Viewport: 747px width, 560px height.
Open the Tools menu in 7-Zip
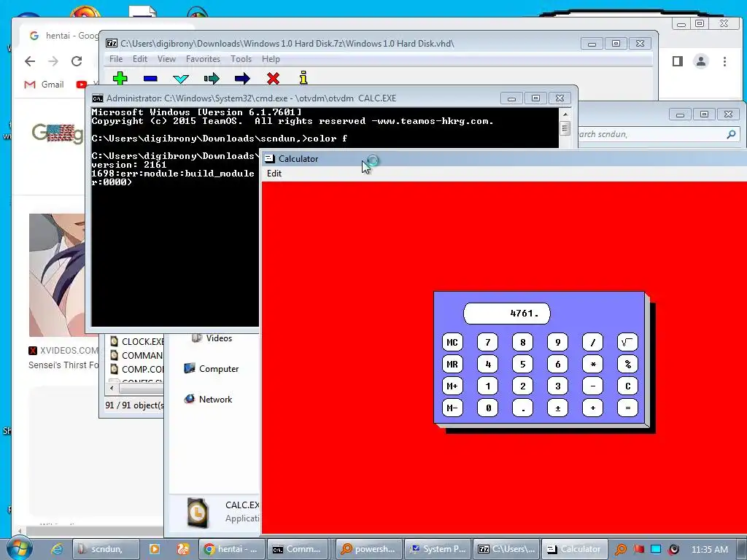point(241,59)
